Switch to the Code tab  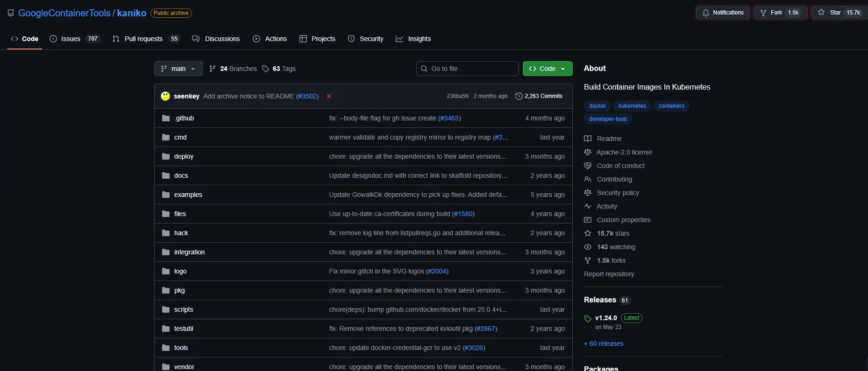(x=25, y=39)
